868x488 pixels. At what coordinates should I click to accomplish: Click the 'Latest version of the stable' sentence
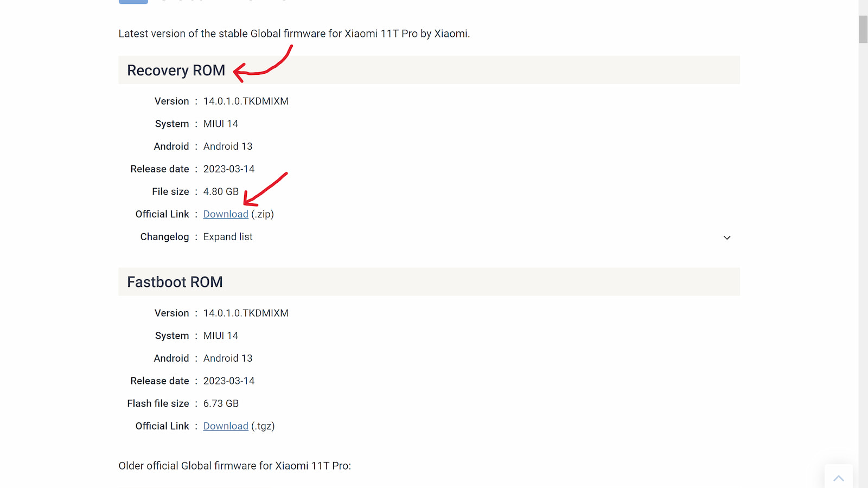(x=294, y=34)
